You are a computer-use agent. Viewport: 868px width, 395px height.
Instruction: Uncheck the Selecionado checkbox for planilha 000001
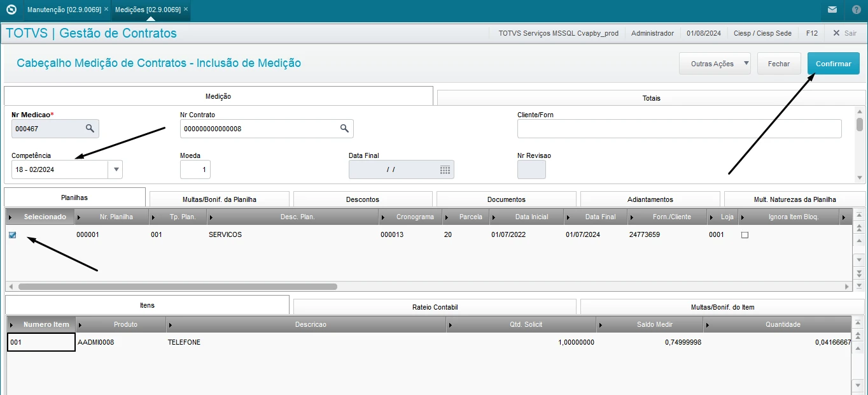(x=13, y=235)
